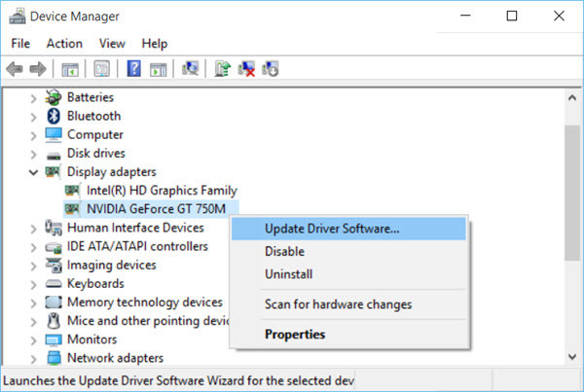Click Scan for hardware changes toolbar icon
Screen dimensions: 584x392
190,69
